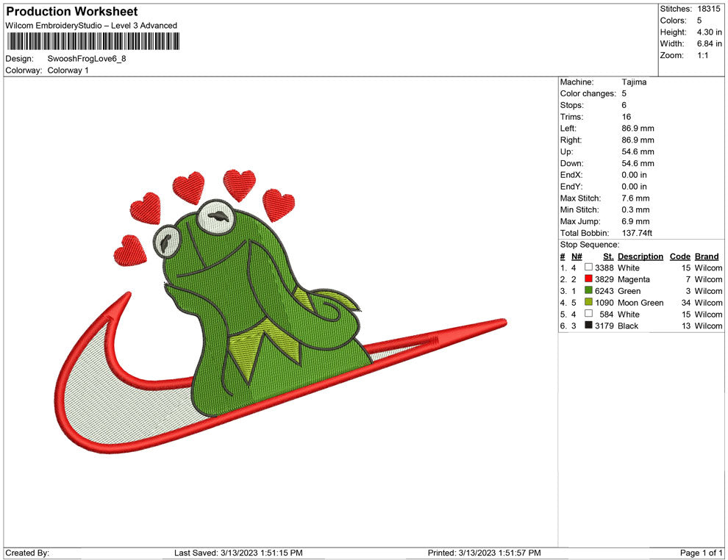The height and width of the screenshot is (560, 728).
Task: Click the Description column header
Action: [x=640, y=256]
